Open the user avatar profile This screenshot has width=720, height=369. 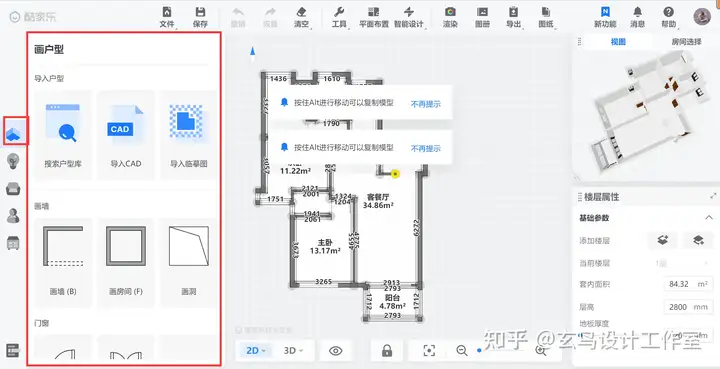point(702,16)
